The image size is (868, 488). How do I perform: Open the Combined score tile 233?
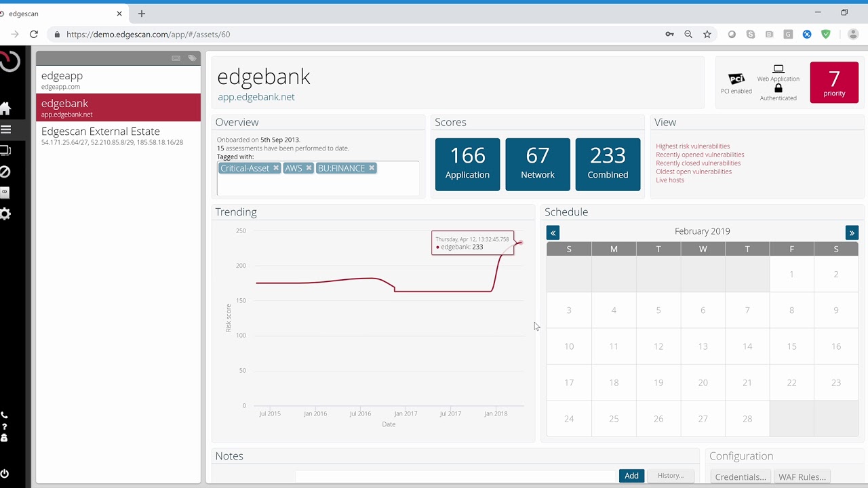pyautogui.click(x=608, y=164)
